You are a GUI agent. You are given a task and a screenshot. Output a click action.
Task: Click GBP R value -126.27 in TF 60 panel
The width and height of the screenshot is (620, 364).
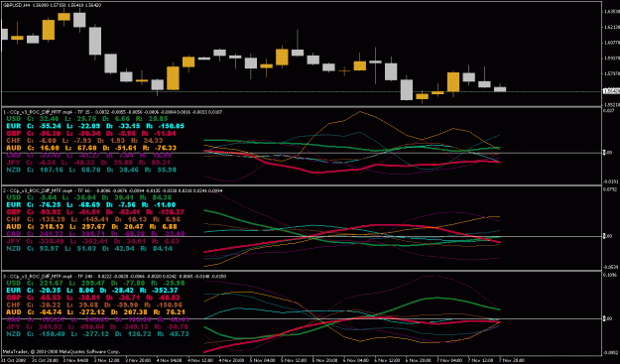tap(170, 212)
